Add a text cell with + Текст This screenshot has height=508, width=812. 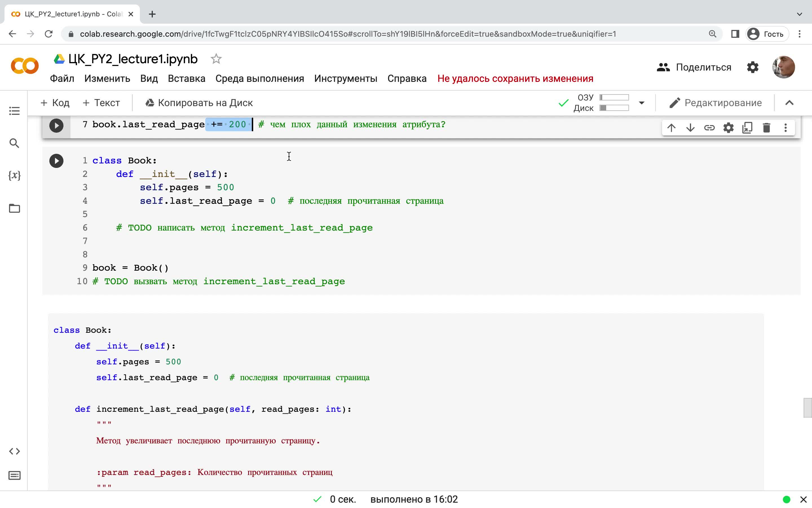coord(101,103)
